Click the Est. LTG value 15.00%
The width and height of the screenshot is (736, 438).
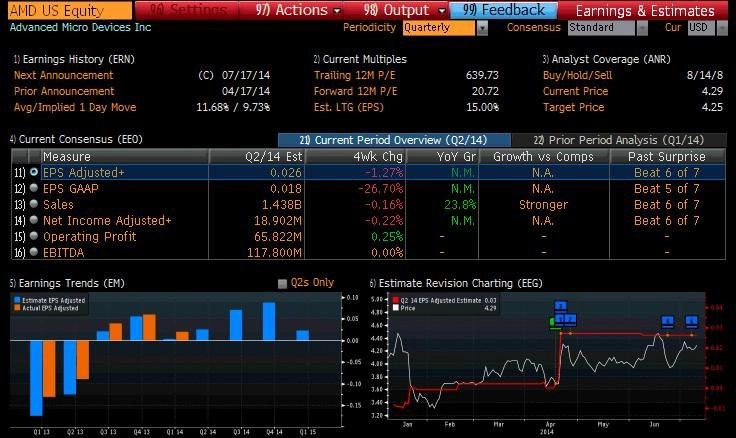pyautogui.click(x=483, y=107)
